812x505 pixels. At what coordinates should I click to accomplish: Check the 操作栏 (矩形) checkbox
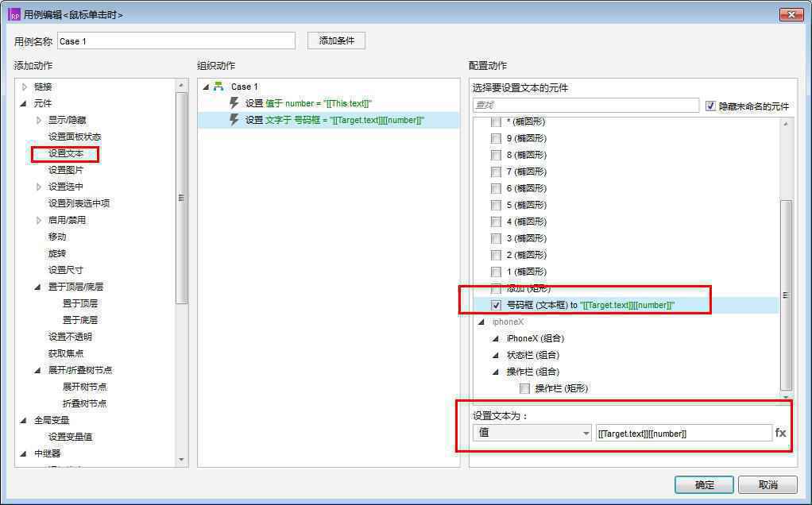[x=524, y=388]
